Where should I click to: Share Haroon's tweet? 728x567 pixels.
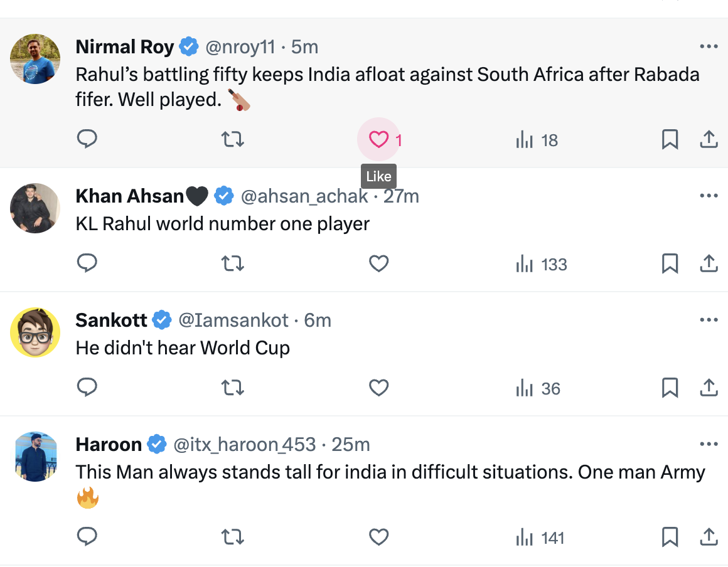709,537
